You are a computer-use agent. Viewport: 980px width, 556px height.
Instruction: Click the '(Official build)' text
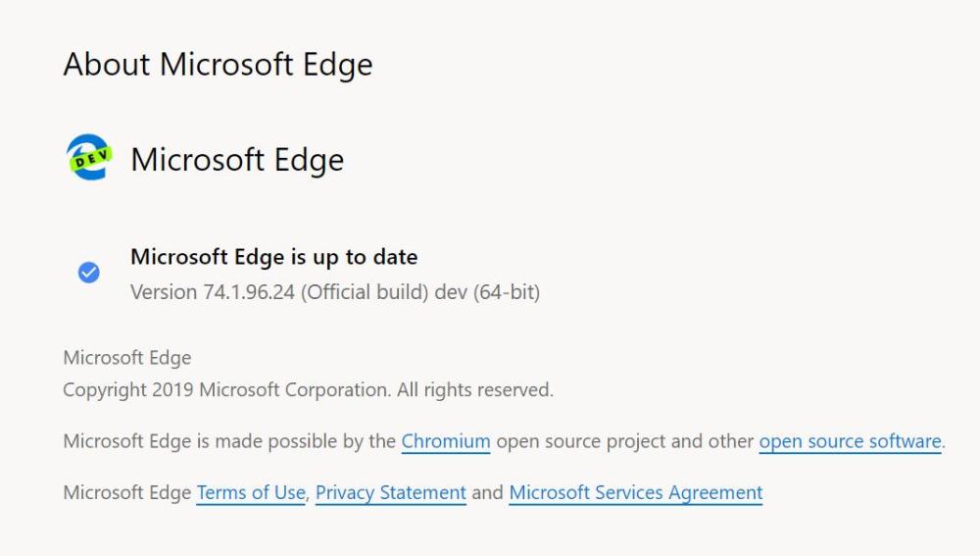pyautogui.click(x=362, y=292)
